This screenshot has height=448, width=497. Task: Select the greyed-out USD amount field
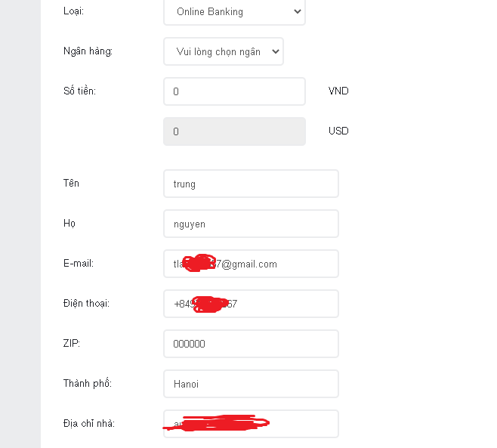pos(234,131)
